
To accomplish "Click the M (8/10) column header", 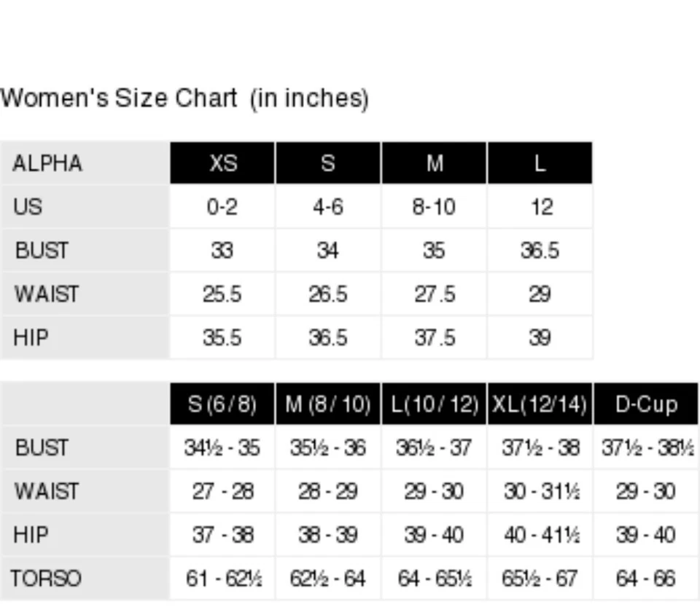I will pyautogui.click(x=328, y=404).
